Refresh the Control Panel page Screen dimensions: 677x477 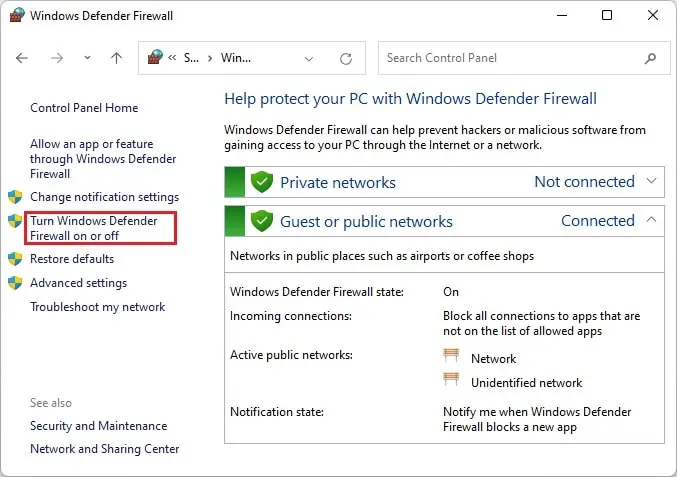point(346,58)
